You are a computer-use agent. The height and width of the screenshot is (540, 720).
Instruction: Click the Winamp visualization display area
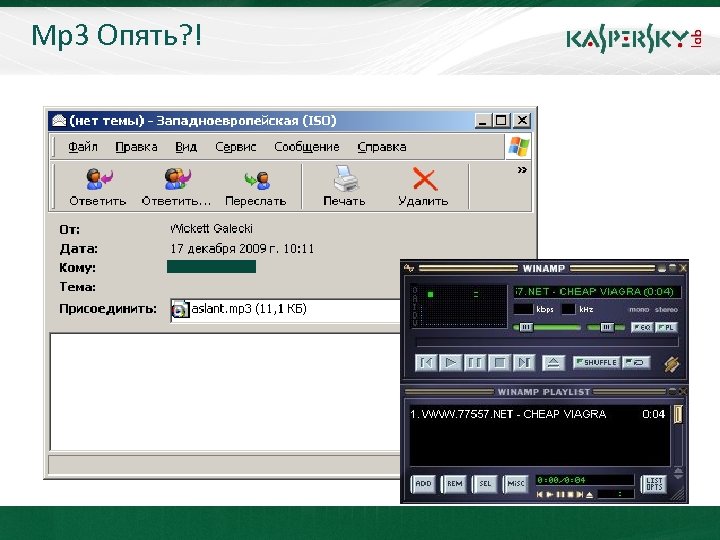(459, 305)
